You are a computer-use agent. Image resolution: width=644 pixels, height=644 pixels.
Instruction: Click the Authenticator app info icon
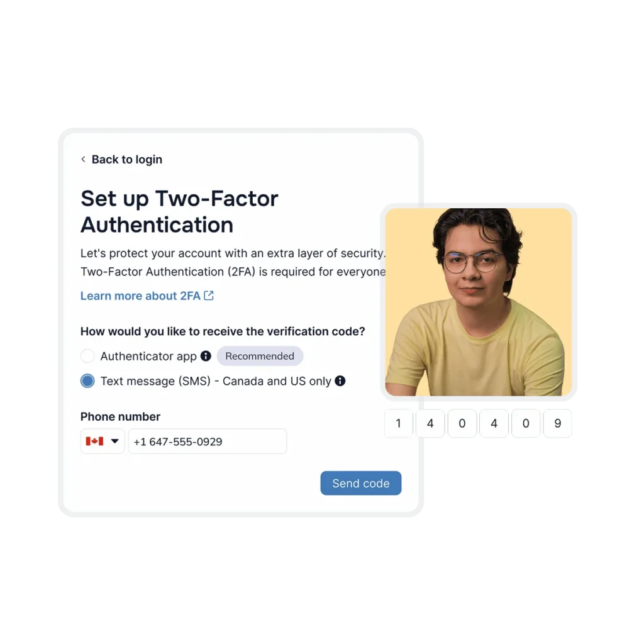pyautogui.click(x=206, y=356)
